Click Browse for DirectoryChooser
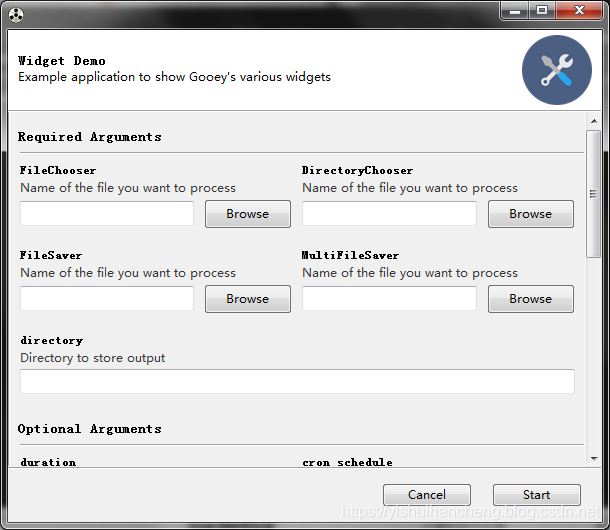Viewport: 610px width, 530px height. (531, 214)
